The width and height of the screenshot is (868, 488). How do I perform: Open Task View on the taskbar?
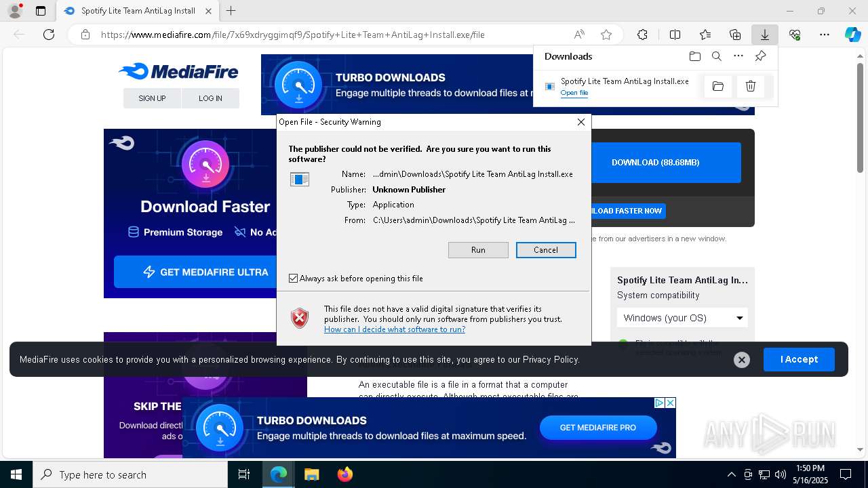pos(244,474)
